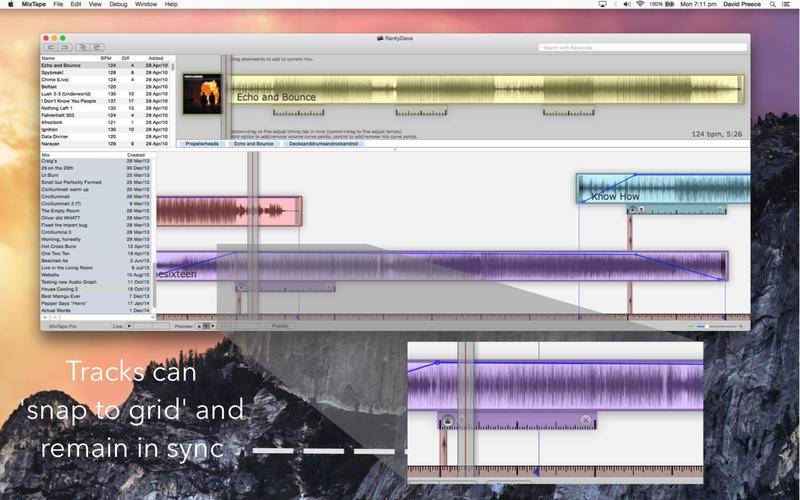Click the zoom in plus icon by the zoom slider
This screenshot has width=800, height=500.
pos(741,326)
